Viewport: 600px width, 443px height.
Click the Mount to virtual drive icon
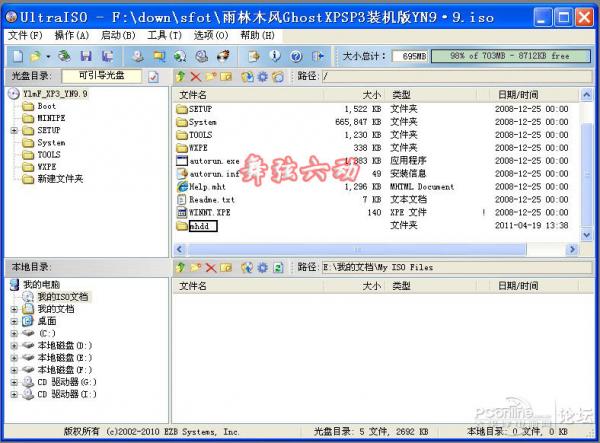click(202, 56)
